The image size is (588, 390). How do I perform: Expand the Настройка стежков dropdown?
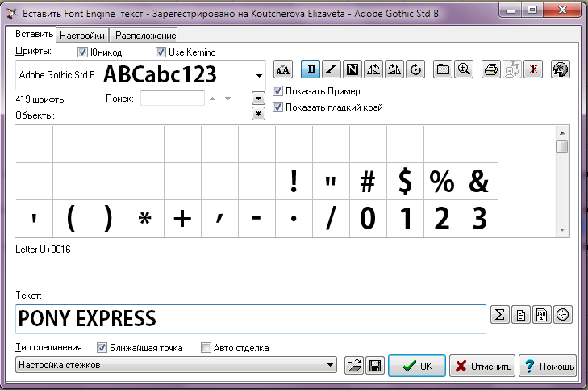[330, 366]
